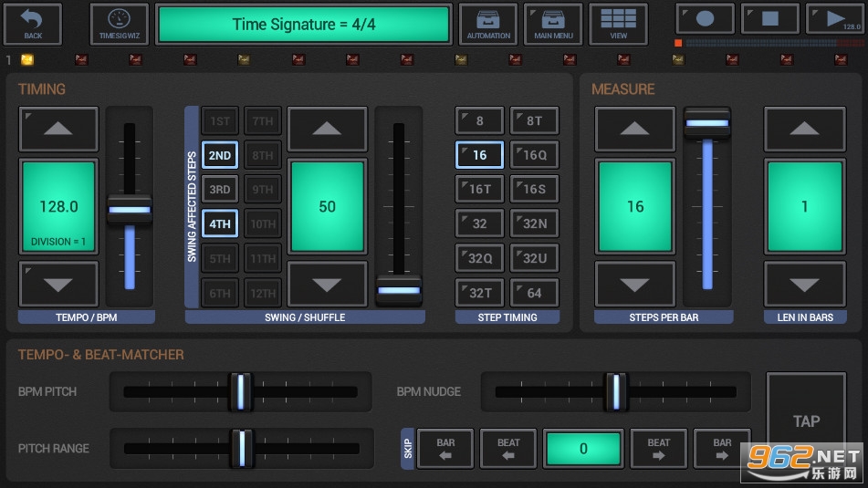Go back with the BACK button
This screenshot has height=488, width=868.
click(x=33, y=25)
